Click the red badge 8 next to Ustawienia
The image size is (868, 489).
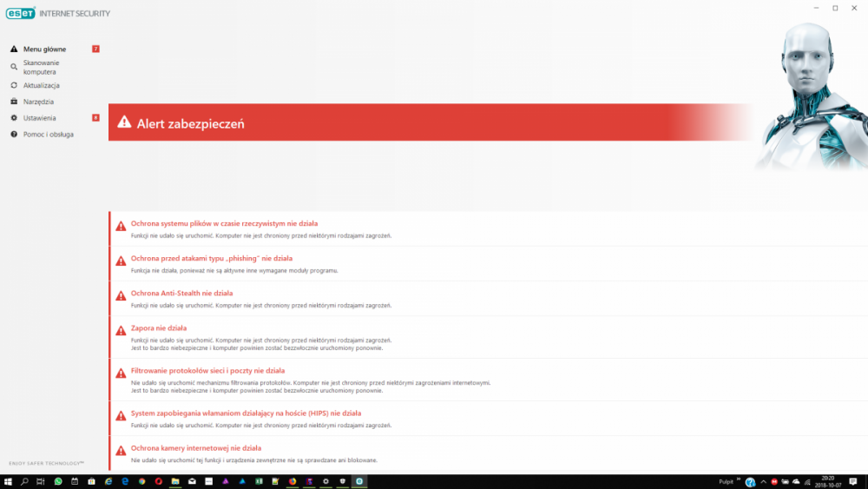[x=95, y=117]
